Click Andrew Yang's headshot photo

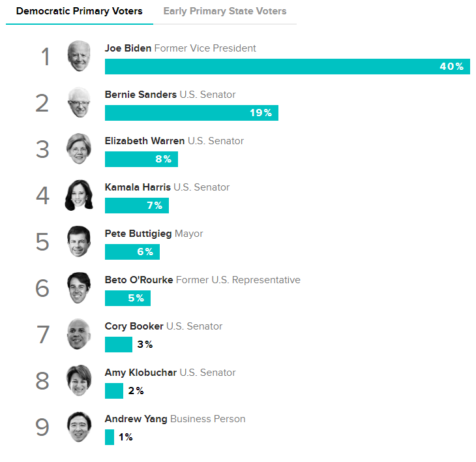pos(79,427)
